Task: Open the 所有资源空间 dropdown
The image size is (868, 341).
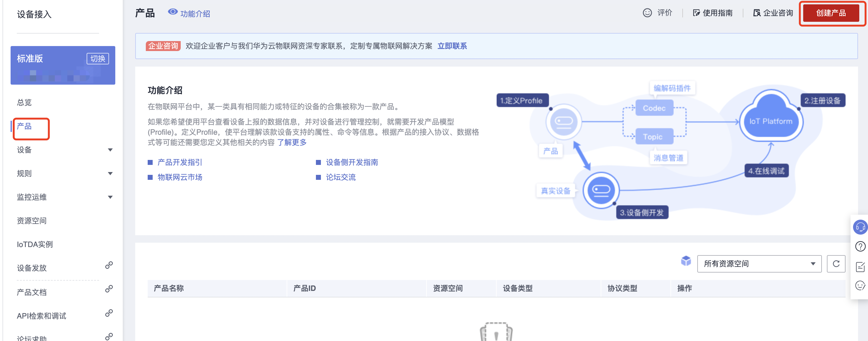Action: pos(759,264)
